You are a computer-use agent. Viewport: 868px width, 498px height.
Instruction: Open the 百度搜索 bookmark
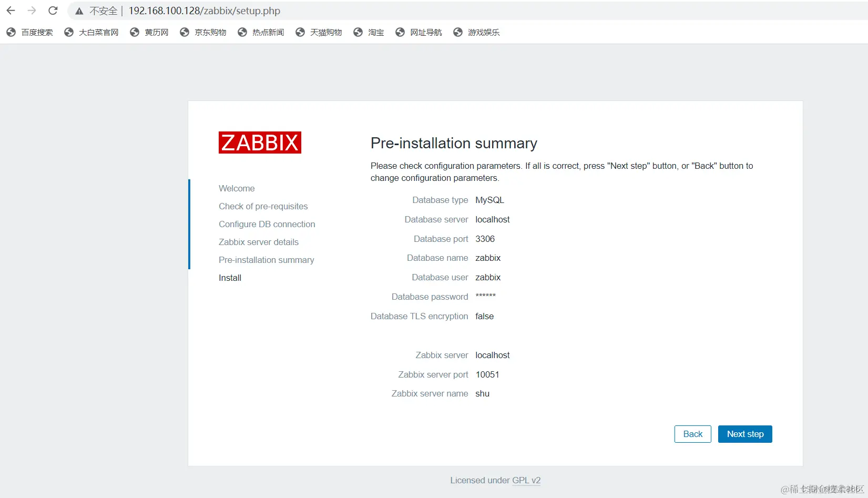tap(30, 33)
